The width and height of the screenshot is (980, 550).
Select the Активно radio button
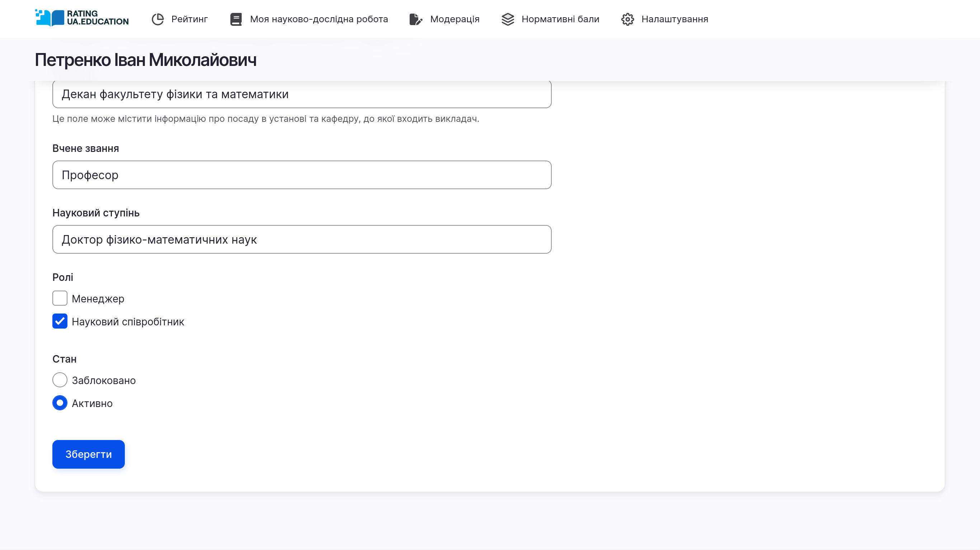point(60,403)
